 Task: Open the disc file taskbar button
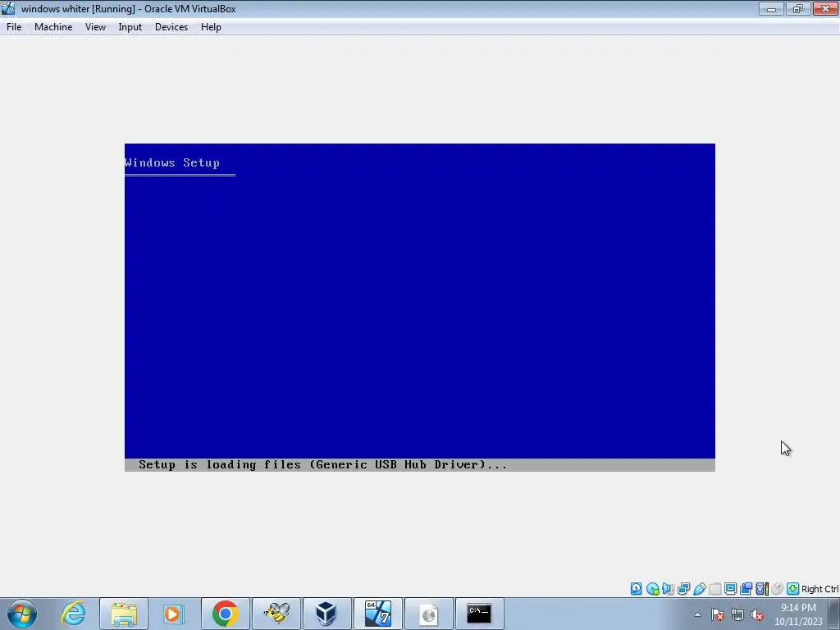click(x=428, y=614)
